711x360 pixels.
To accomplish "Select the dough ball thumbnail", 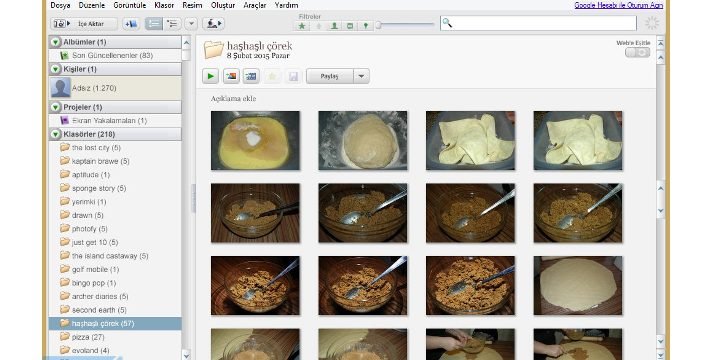I will [x=363, y=141].
